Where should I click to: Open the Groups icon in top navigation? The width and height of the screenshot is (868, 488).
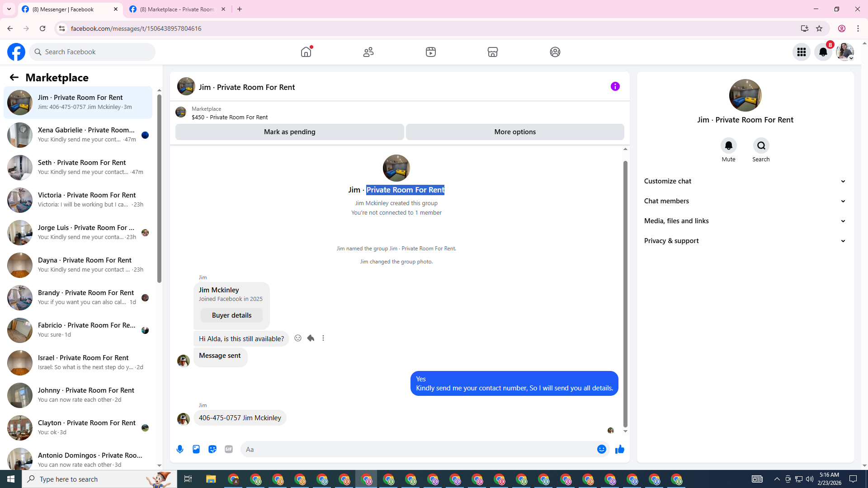(555, 52)
